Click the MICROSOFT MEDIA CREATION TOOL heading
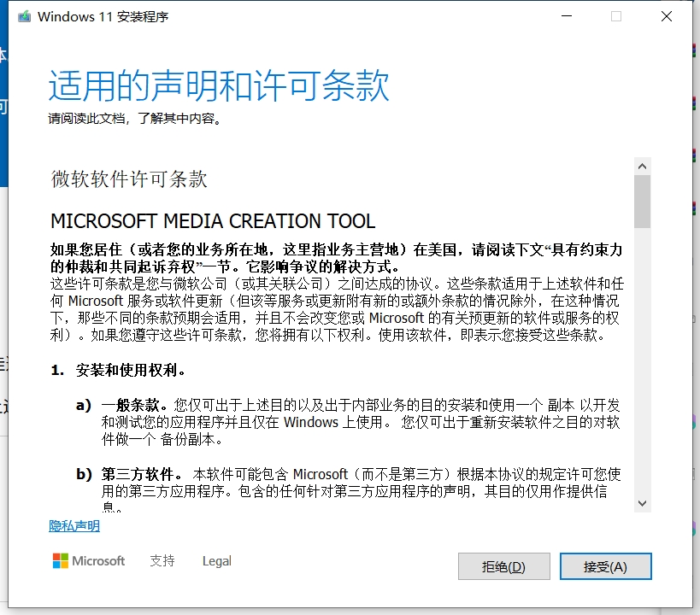Screen dimensions: 700x615 [213, 221]
